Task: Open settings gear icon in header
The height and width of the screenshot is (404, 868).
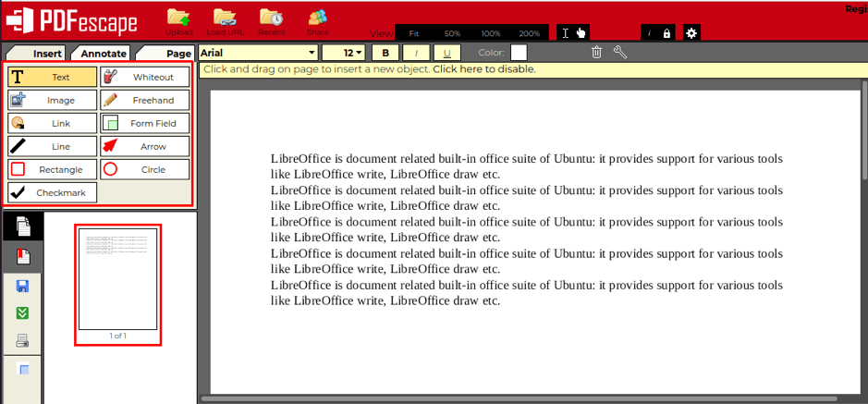Action: 691,33
